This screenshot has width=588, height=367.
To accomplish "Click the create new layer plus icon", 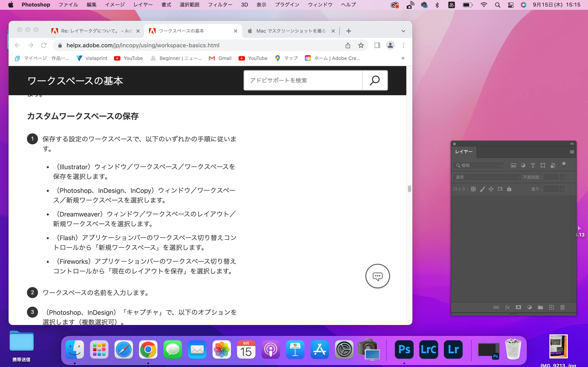I will pyautogui.click(x=551, y=307).
